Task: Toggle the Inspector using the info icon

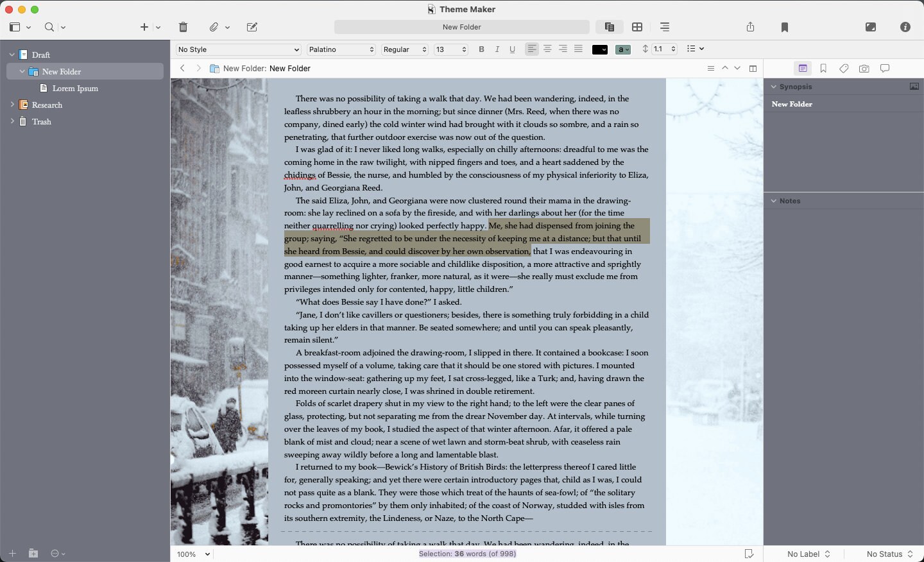Action: click(905, 27)
